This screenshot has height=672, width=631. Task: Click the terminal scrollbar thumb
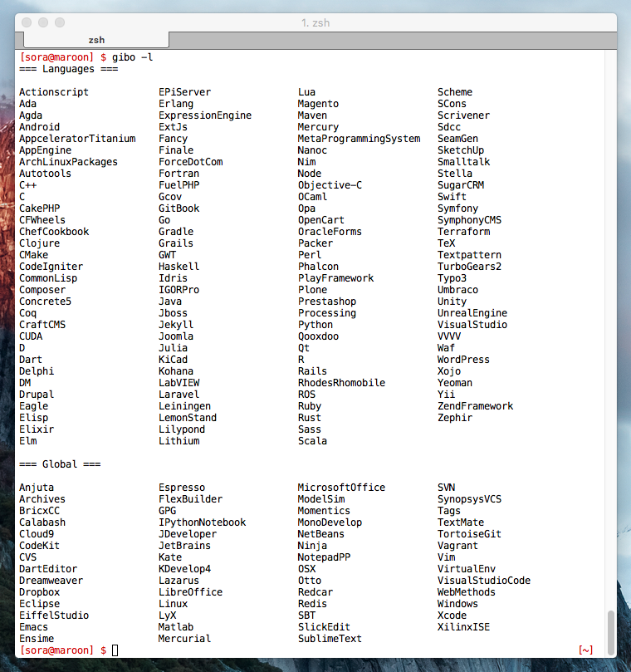pyautogui.click(x=611, y=633)
